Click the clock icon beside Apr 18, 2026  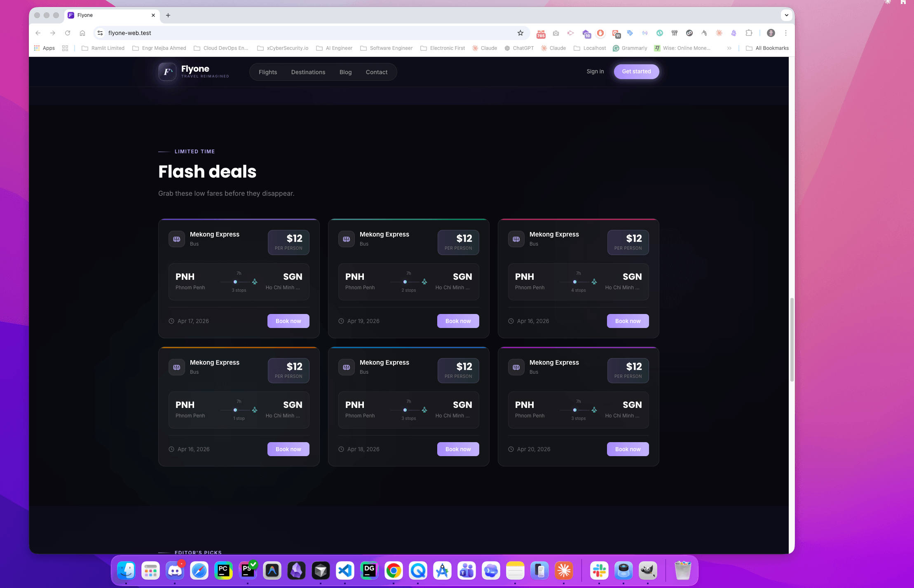point(341,449)
